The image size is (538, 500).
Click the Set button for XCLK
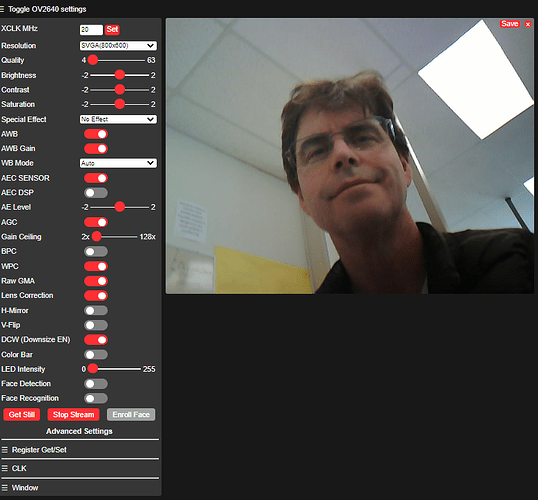(112, 30)
